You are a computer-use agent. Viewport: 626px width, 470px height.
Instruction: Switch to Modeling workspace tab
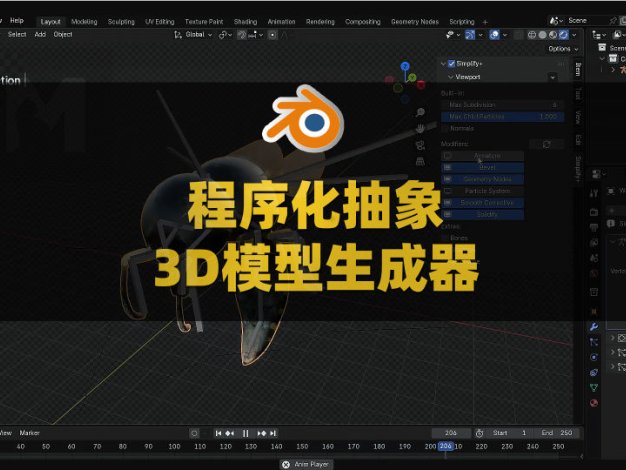tap(84, 22)
